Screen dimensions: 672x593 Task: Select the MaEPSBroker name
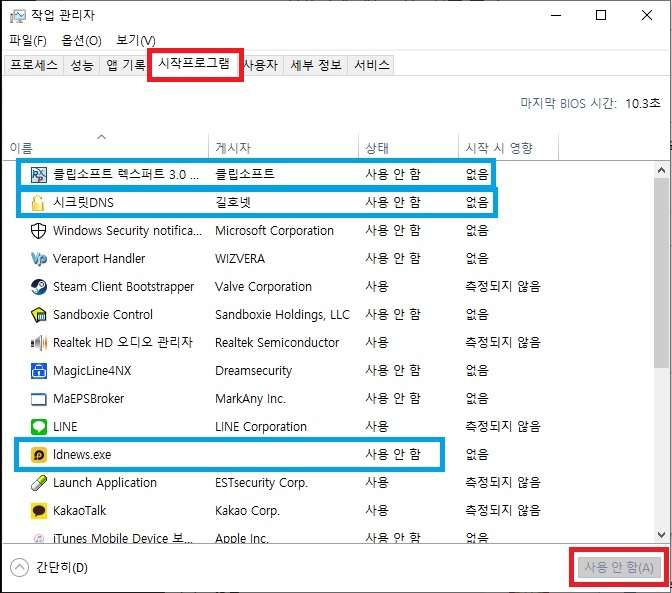(x=89, y=399)
